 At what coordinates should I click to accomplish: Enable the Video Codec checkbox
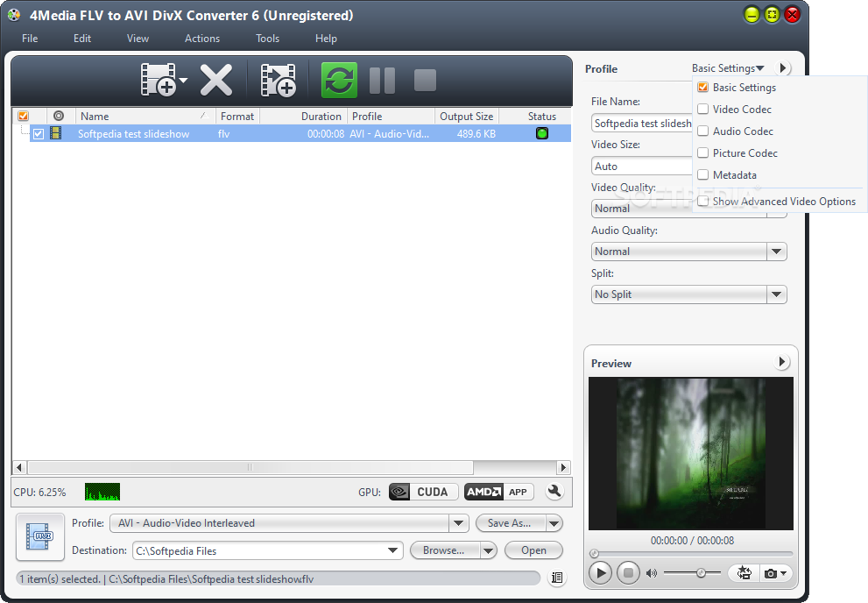(x=703, y=109)
